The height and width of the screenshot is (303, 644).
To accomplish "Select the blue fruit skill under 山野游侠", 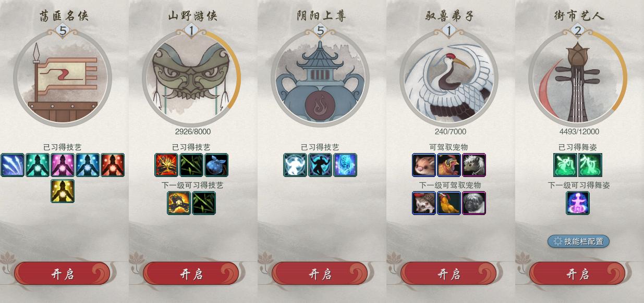I will click(x=216, y=165).
